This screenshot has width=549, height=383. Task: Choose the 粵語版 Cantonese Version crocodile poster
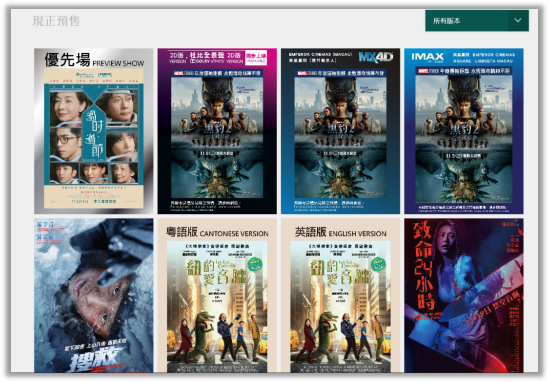[217, 295]
